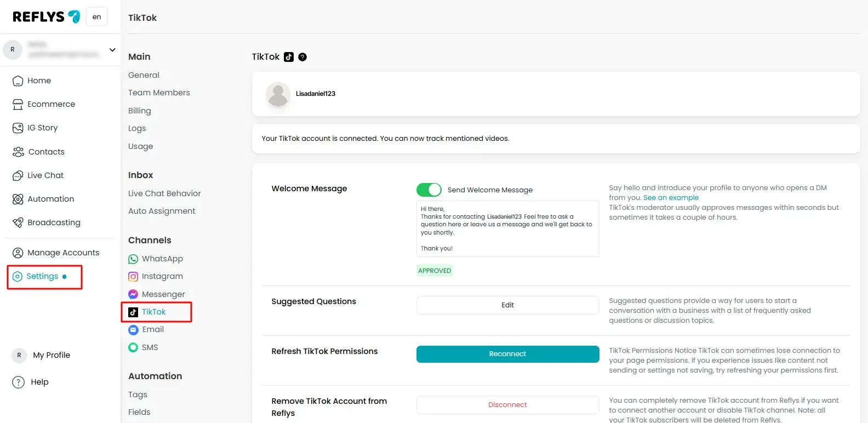
Task: Disable the Send Welcome Message toggle
Action: (429, 190)
